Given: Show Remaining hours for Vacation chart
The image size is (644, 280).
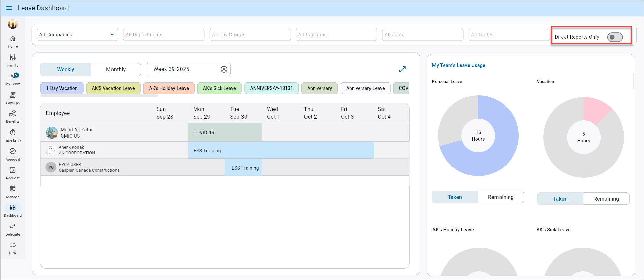Looking at the screenshot, I should [606, 199].
